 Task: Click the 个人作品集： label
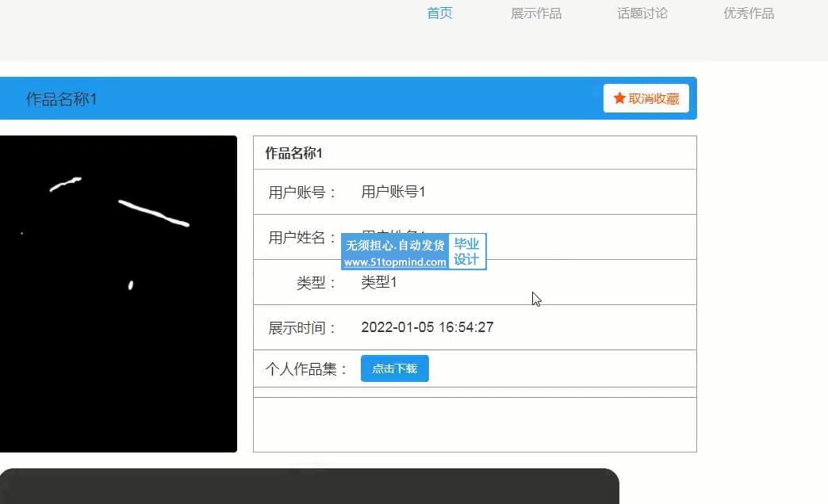pyautogui.click(x=306, y=369)
